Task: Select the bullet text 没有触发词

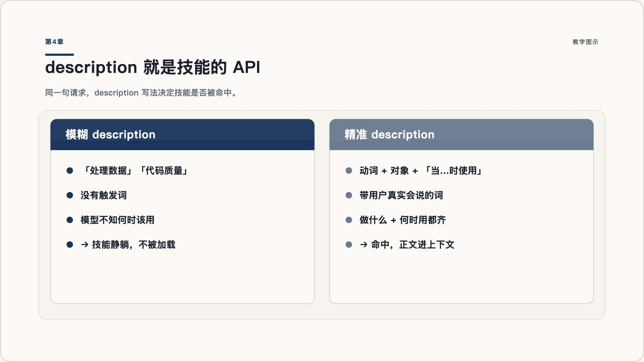Action: (x=104, y=195)
